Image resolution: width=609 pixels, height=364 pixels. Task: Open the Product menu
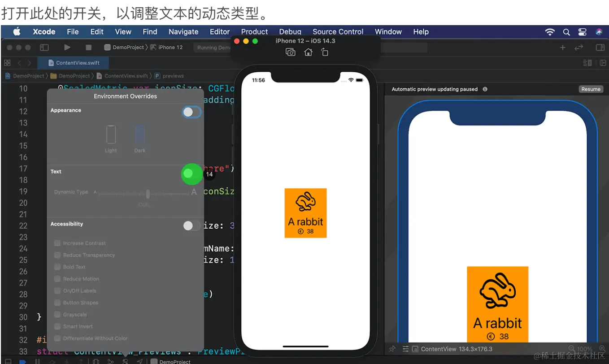(x=254, y=32)
